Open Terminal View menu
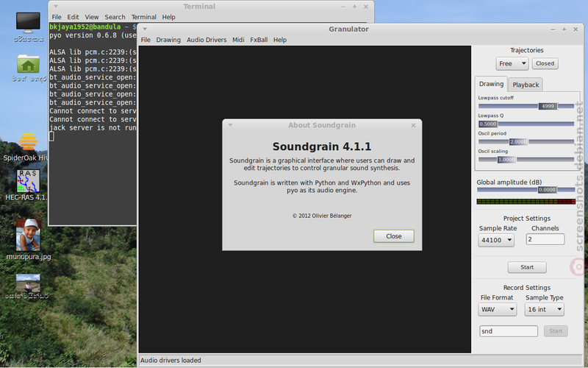 (x=91, y=17)
